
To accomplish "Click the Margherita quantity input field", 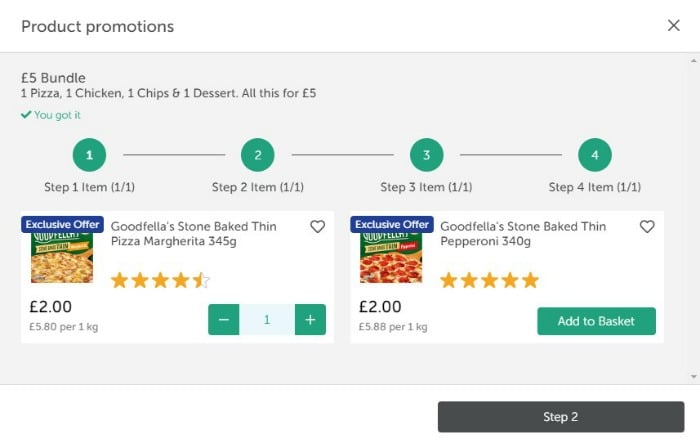I will 267,319.
